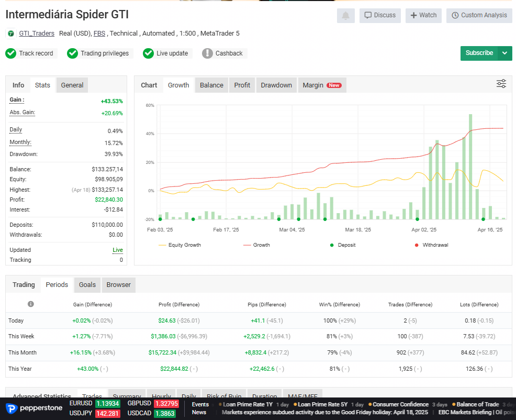This screenshot has height=420, width=516.
Task: Click the GTI_Traders avatar icon
Action: tap(11, 34)
